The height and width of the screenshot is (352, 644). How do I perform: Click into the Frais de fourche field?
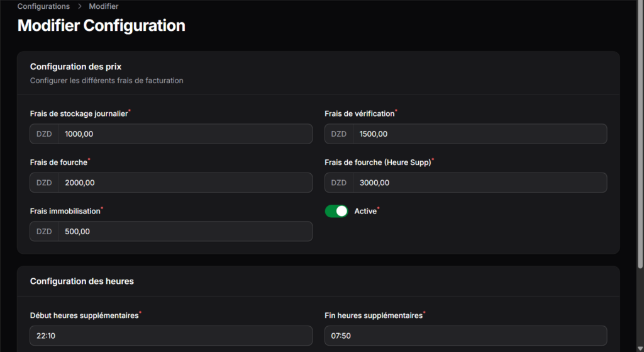[185, 183]
